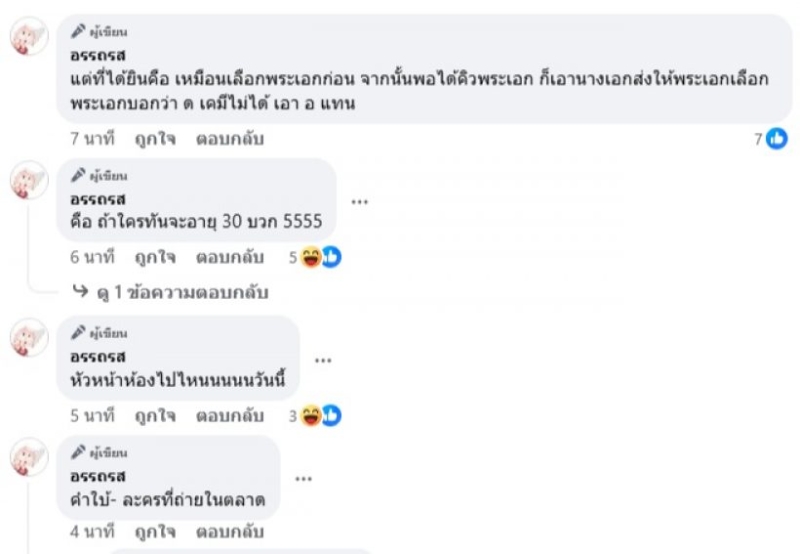
Task: Click avatar next to 'หัวหน้าห้อง' comment
Action: (x=29, y=337)
